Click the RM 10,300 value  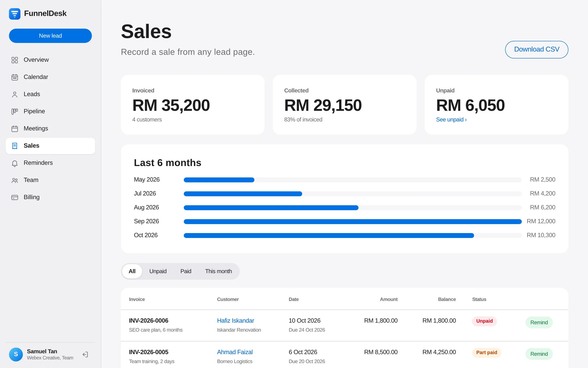[541, 235]
